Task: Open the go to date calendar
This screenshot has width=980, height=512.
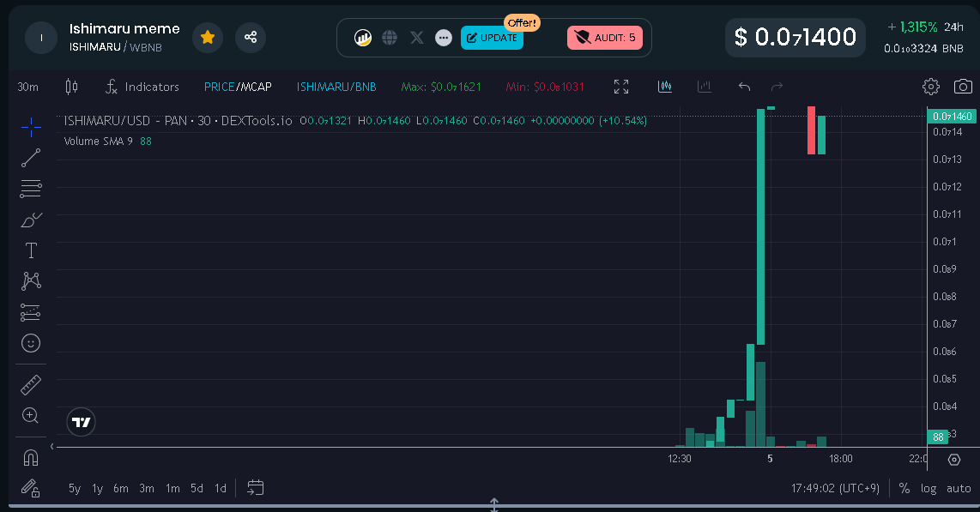Action: [256, 488]
